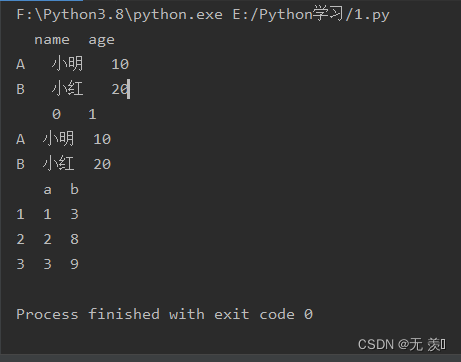Click 小明 under the 0 column
The width and height of the screenshot is (461, 362).
click(58, 138)
